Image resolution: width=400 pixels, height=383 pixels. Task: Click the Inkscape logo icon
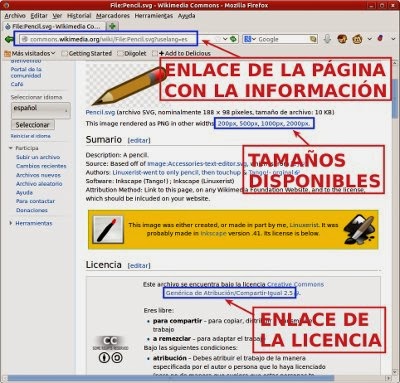pyautogui.click(x=359, y=229)
